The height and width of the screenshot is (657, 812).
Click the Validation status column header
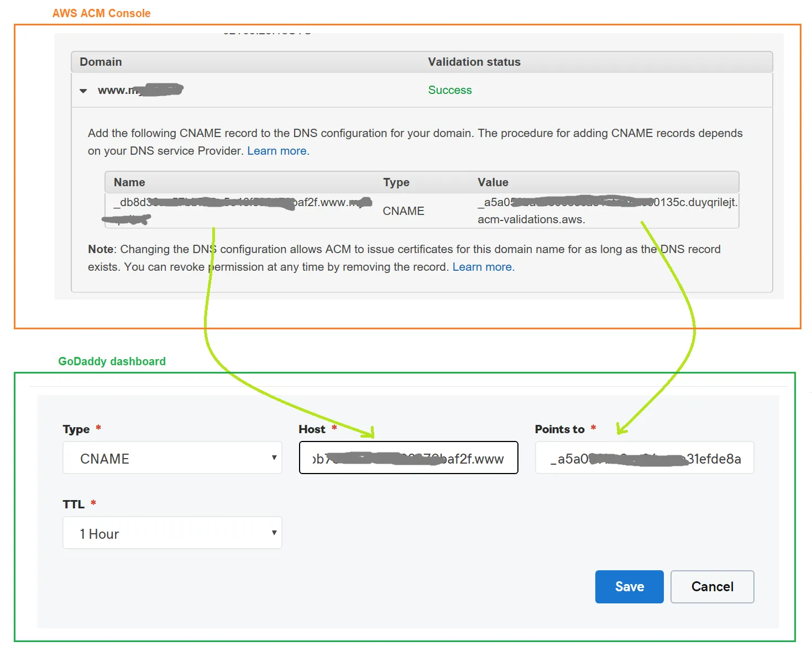474,62
